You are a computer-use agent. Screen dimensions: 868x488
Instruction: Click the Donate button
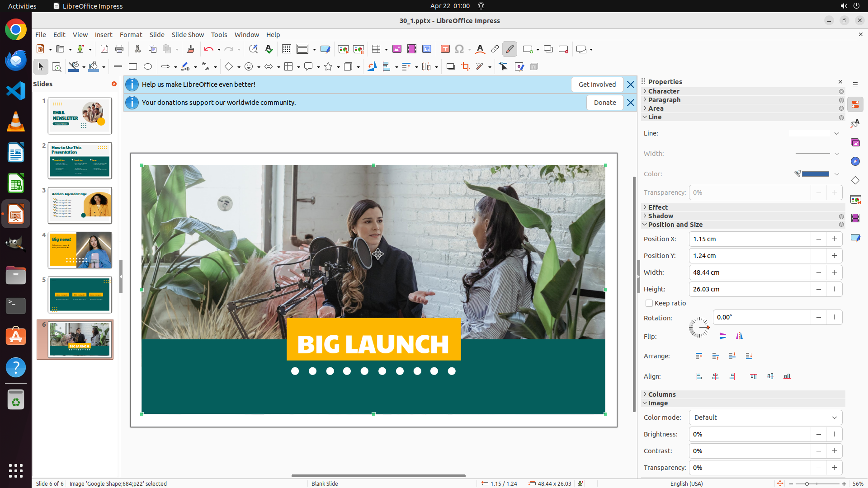604,103
